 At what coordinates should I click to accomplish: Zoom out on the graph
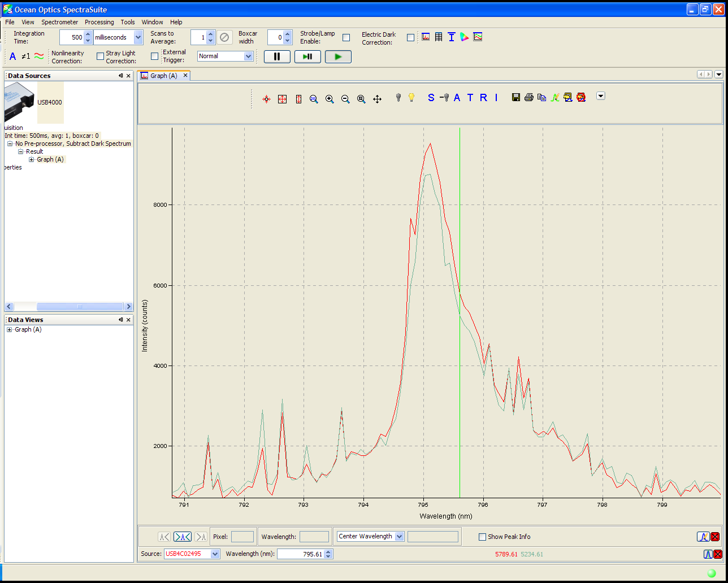point(345,99)
